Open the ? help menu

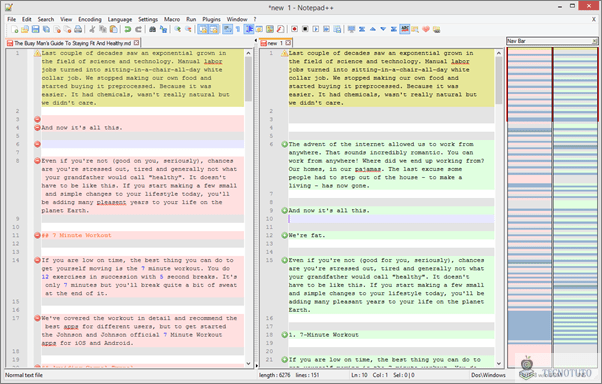click(x=255, y=19)
